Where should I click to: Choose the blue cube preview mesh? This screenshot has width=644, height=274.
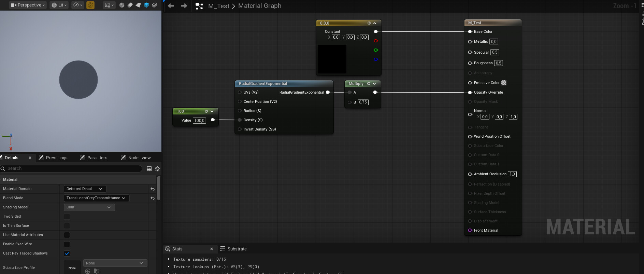[x=146, y=5]
